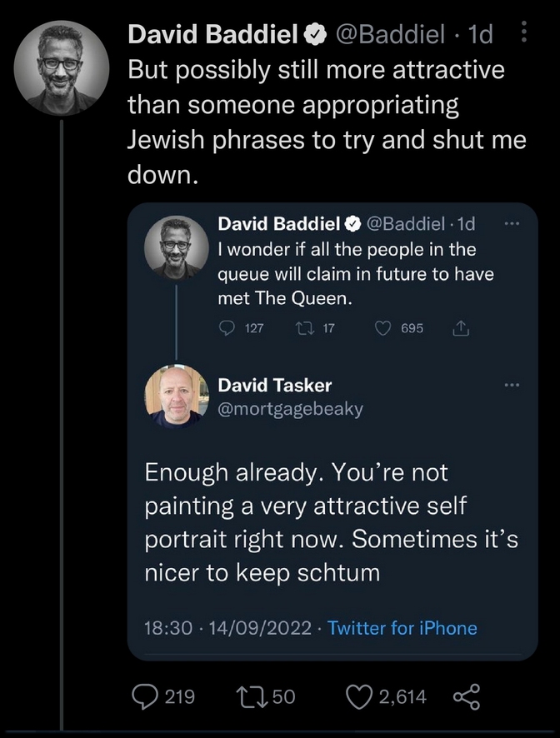Click the upload share icon in quoted tweet
The width and height of the screenshot is (560, 738).
click(x=460, y=328)
